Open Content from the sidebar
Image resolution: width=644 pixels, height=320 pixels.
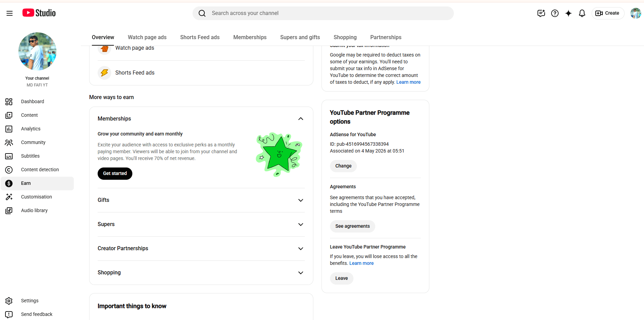37,115
